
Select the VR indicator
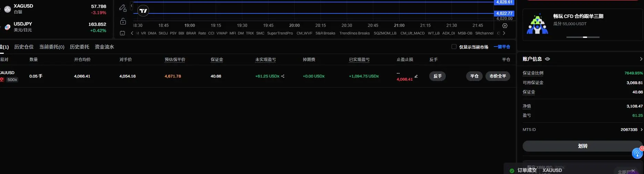point(143,33)
